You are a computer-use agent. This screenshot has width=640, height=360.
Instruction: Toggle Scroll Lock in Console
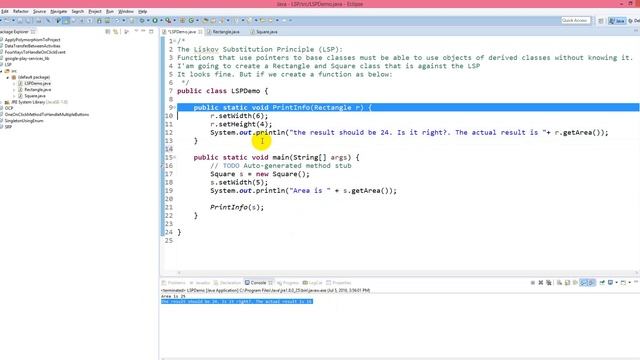click(x=567, y=282)
